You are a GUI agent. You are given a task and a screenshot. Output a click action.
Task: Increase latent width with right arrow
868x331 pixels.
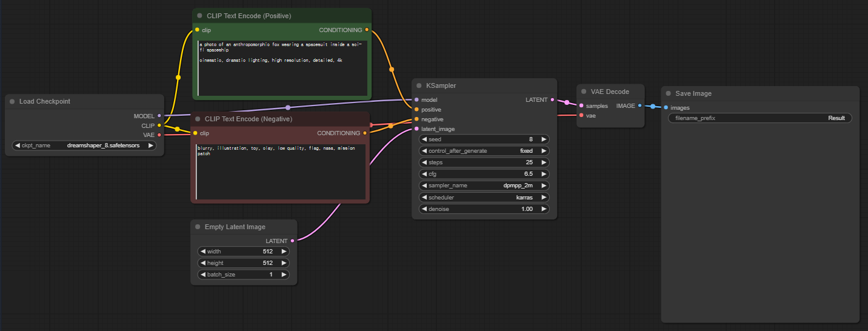point(284,252)
